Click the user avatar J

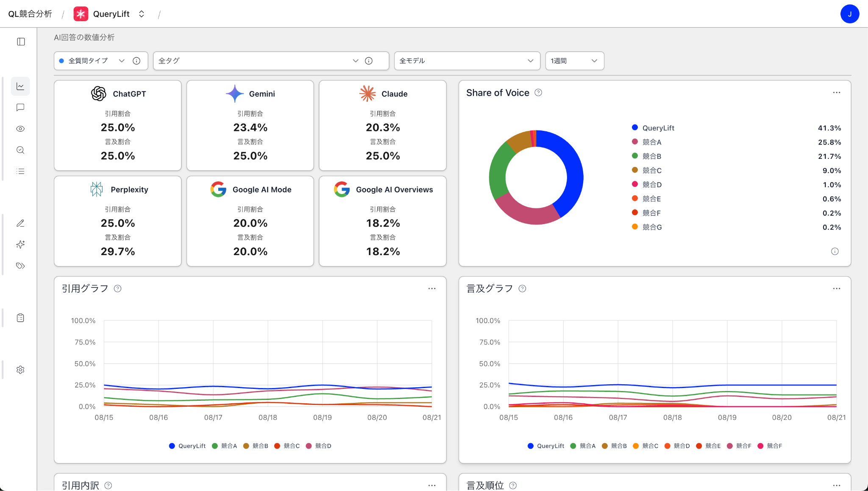tap(850, 14)
